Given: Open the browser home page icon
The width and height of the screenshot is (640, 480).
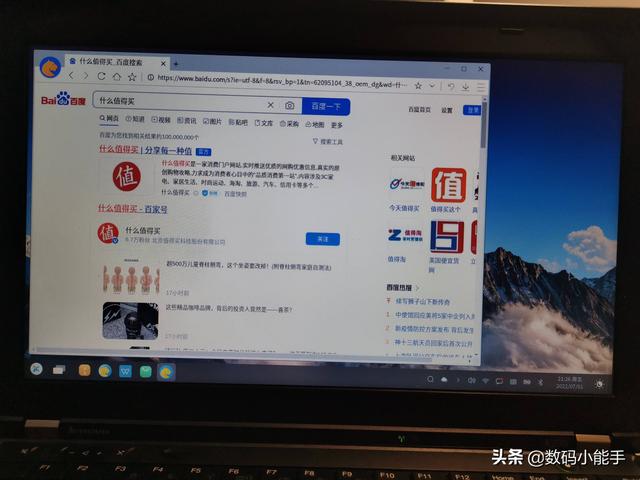Looking at the screenshot, I should [117, 76].
